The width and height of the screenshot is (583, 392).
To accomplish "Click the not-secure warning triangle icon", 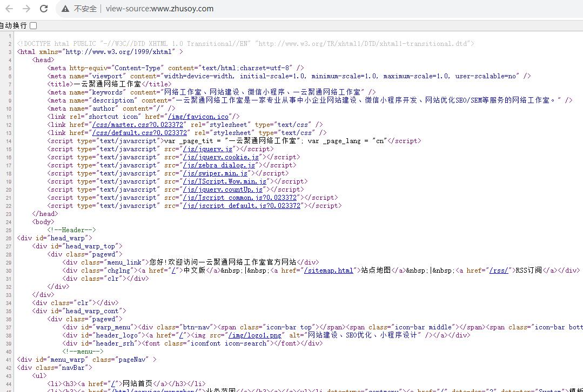I will [65, 9].
